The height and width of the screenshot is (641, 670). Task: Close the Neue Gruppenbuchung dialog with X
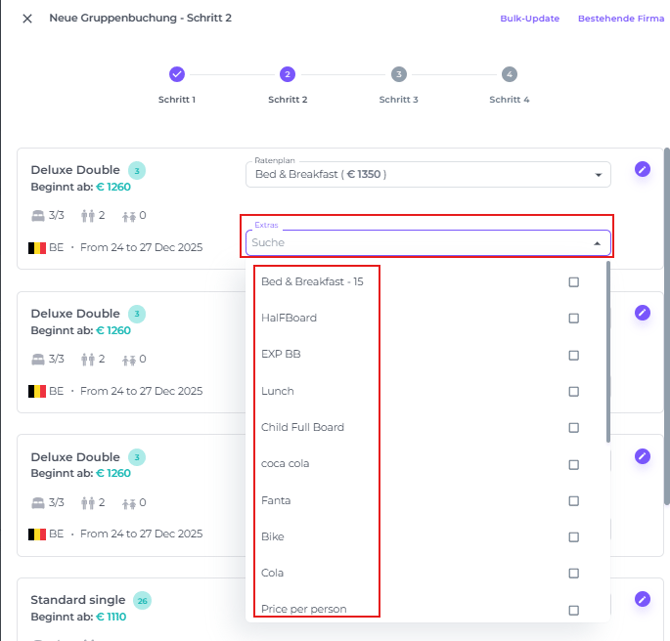27,18
